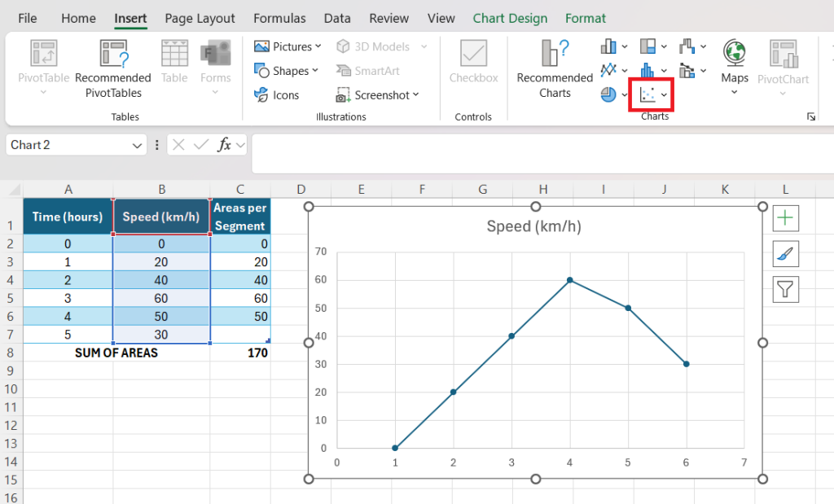Image resolution: width=834 pixels, height=504 pixels.
Task: Open Chart Styles with the brush icon
Action: coord(785,253)
